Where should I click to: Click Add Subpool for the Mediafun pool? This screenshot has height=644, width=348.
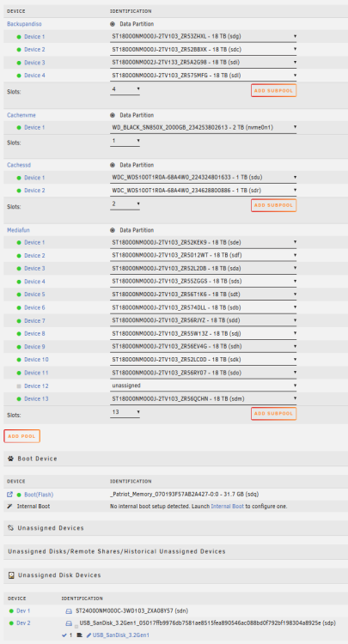tap(273, 414)
